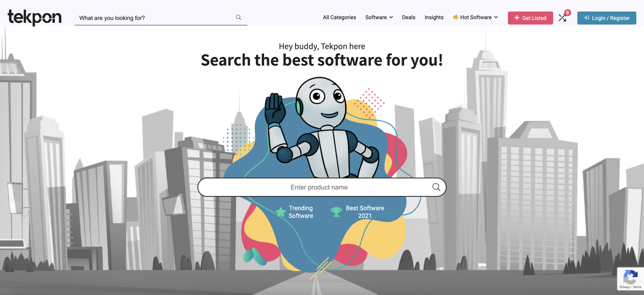The width and height of the screenshot is (644, 295).
Task: Click the reCAPTCHA badge logo
Action: [630, 277]
